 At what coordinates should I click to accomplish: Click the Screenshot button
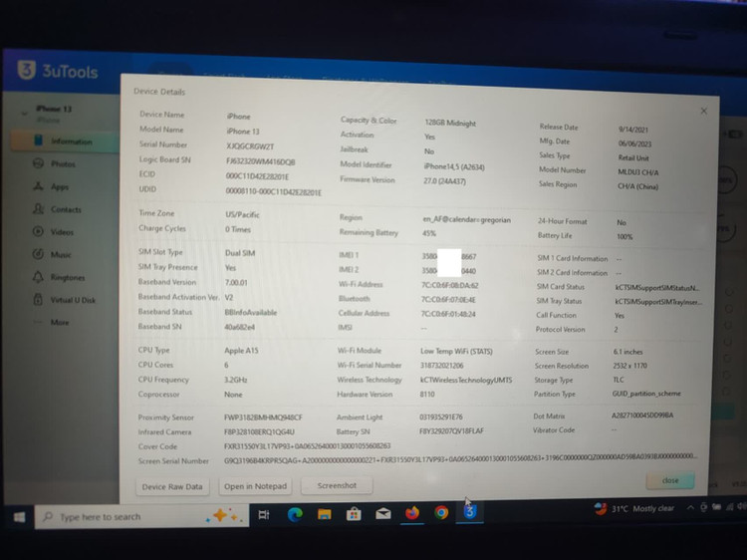(337, 485)
